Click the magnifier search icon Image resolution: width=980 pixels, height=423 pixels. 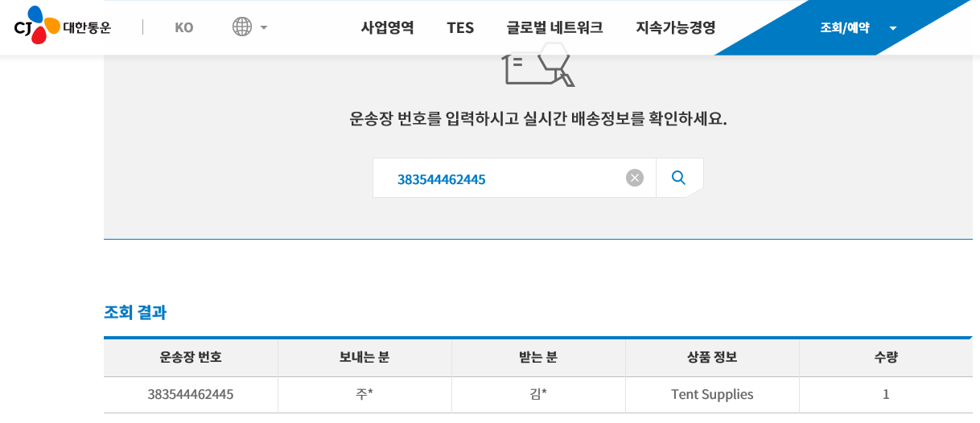tap(678, 178)
